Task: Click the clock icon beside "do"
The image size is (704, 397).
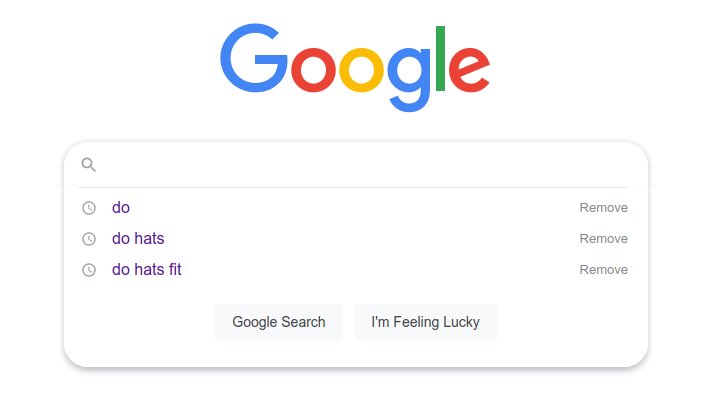Action: tap(89, 208)
